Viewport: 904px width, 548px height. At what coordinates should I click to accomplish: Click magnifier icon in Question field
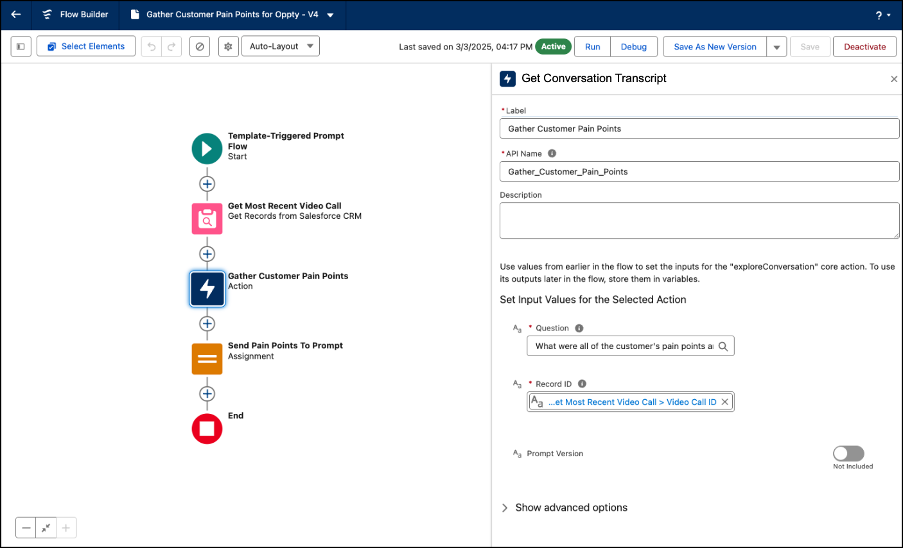point(723,346)
